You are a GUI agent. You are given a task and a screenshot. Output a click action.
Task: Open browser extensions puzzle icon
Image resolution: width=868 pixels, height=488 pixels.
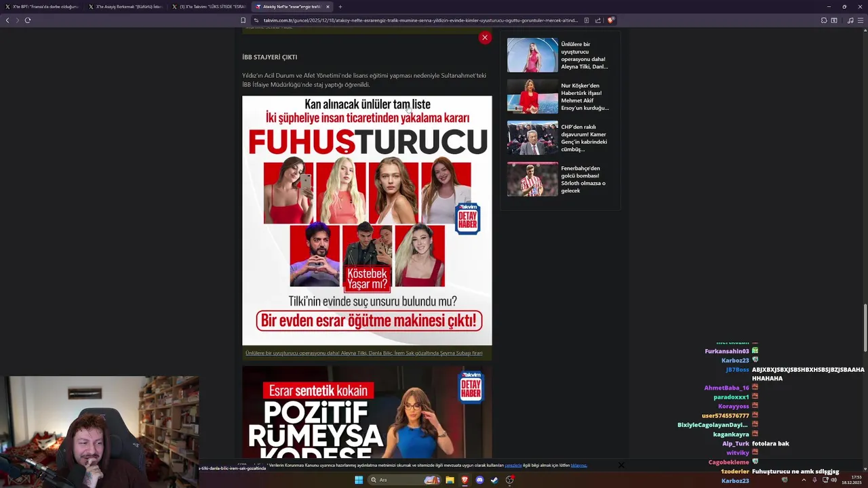tap(824, 20)
